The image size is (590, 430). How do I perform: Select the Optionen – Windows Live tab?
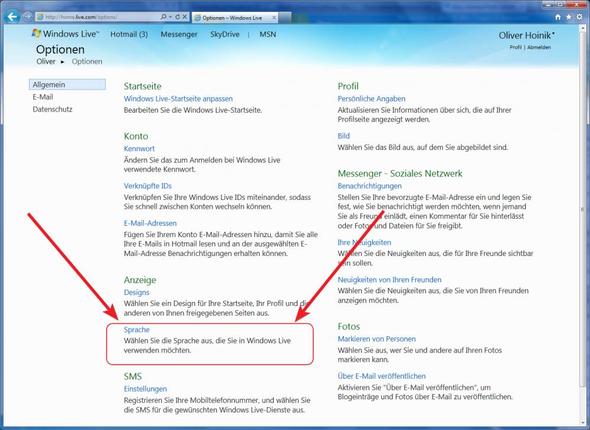(236, 18)
